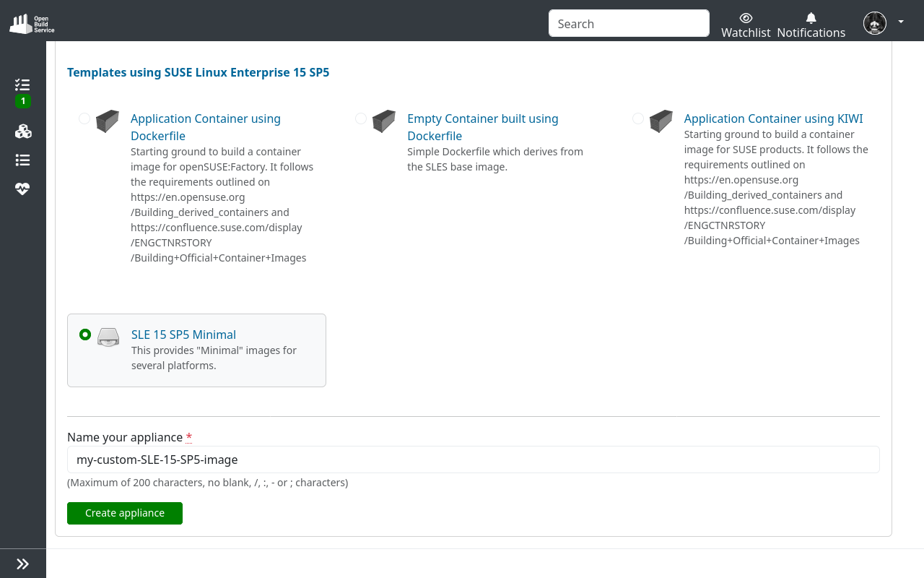Viewport: 924px width, 578px height.
Task: Check the Notifications bell
Action: [x=811, y=18]
